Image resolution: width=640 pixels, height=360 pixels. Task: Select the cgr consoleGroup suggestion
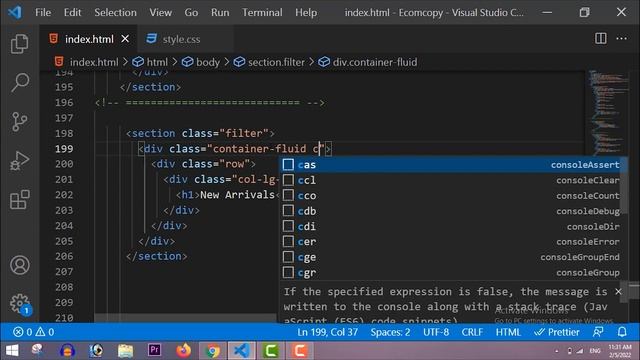pyautogui.click(x=451, y=272)
